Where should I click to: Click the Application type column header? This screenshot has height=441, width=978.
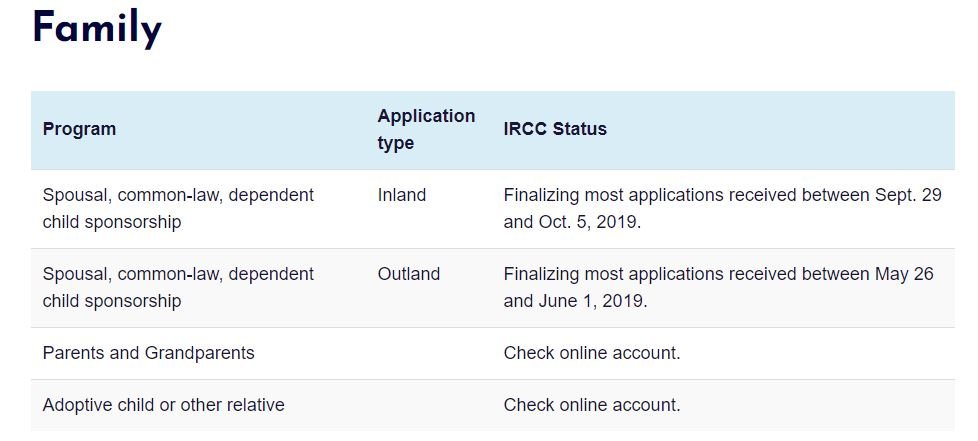tap(426, 129)
